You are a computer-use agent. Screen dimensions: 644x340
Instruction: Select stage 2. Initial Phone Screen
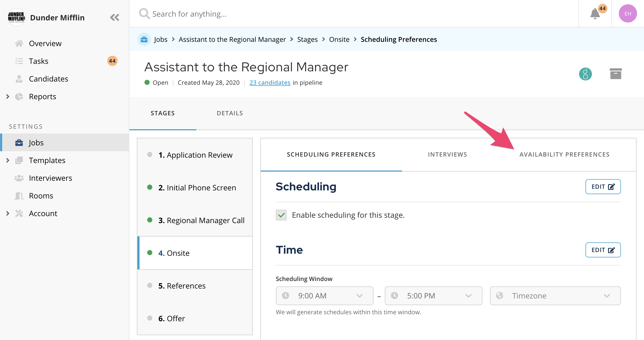195,188
